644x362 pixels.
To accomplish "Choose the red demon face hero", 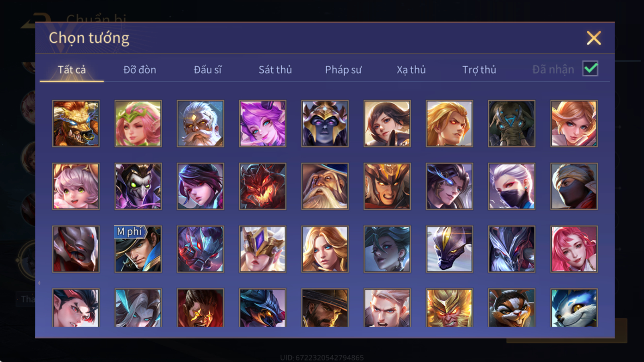I will coord(262,186).
